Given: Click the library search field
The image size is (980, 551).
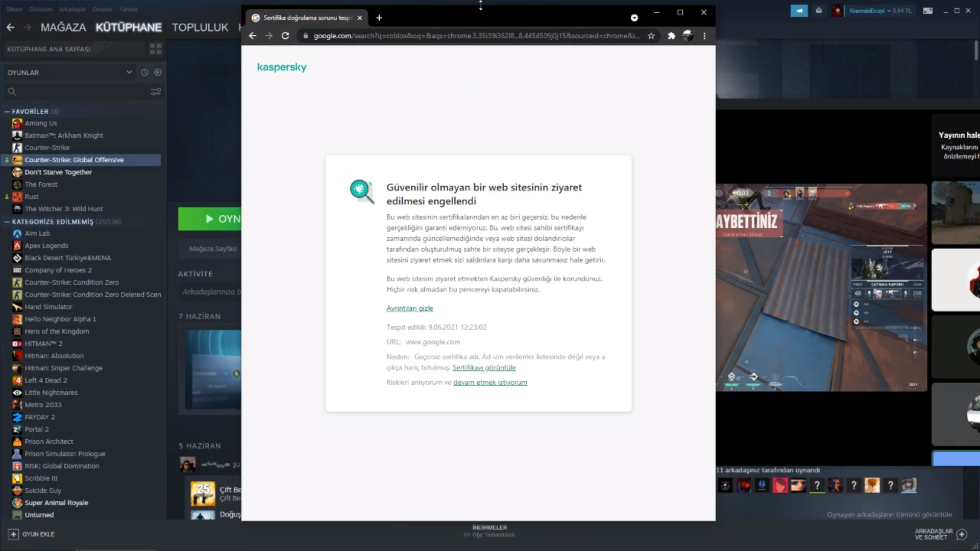Looking at the screenshot, I should pyautogui.click(x=77, y=92).
